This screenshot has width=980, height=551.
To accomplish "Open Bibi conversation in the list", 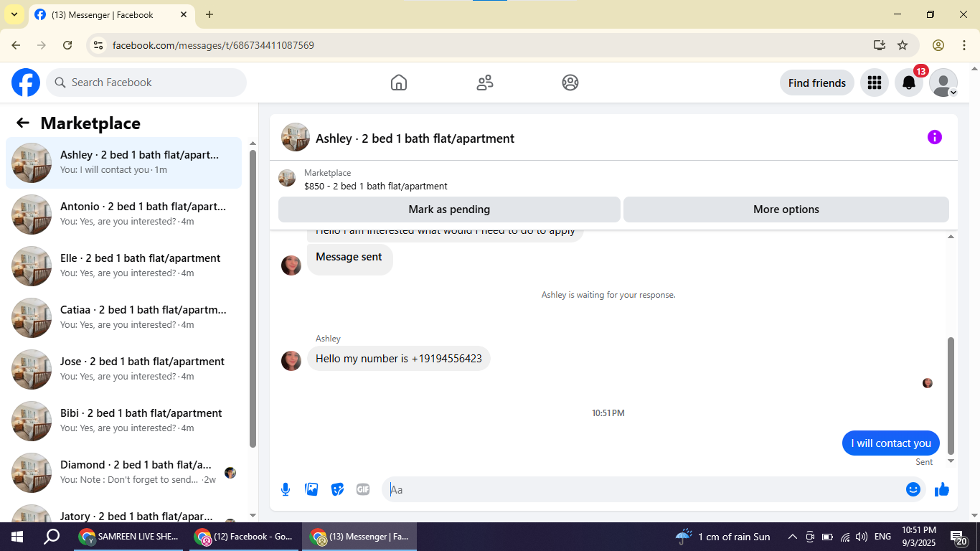I will (x=124, y=421).
